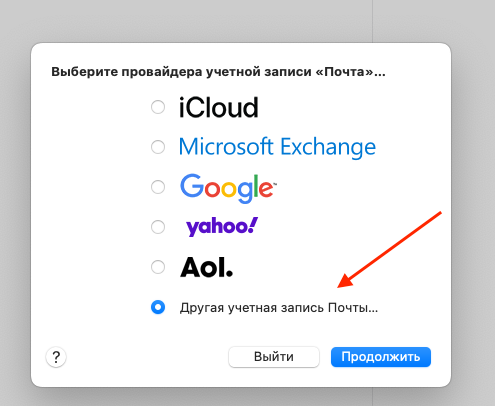Screen dimensions: 495x406
Task: Click the vertical divider line behind the dialog
Action: 372,21
